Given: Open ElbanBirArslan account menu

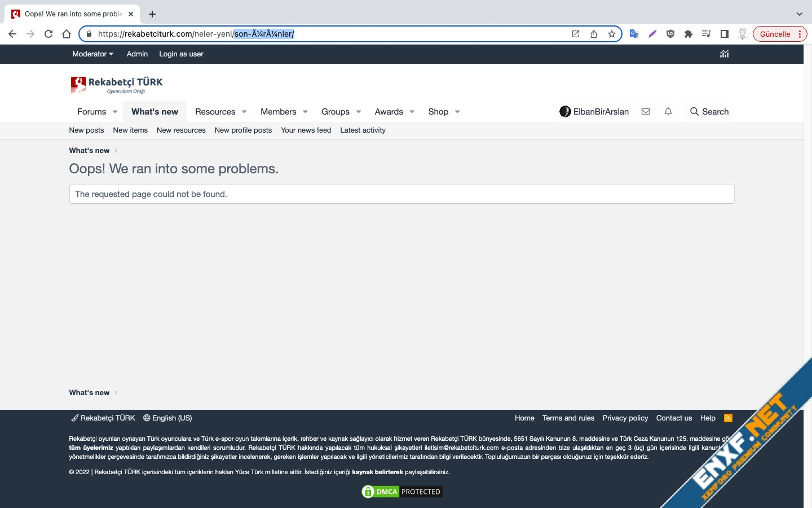Looking at the screenshot, I should [x=594, y=112].
